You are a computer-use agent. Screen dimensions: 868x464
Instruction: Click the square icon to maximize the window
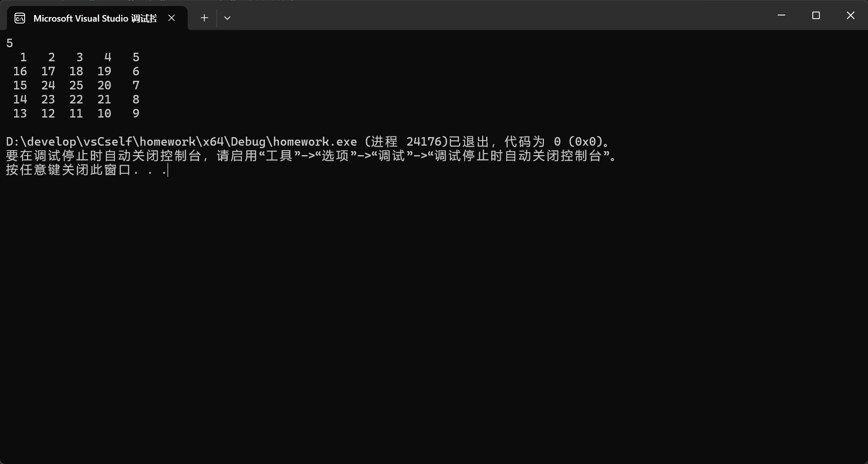click(x=816, y=15)
